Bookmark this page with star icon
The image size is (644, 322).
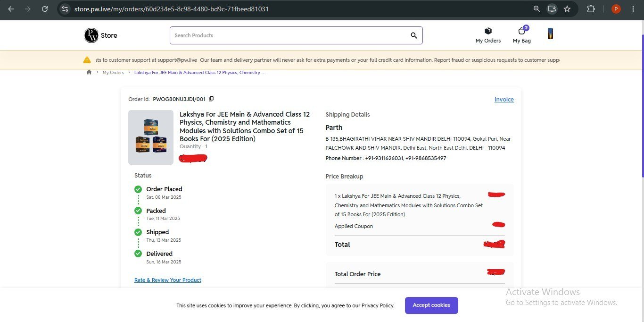(x=567, y=9)
